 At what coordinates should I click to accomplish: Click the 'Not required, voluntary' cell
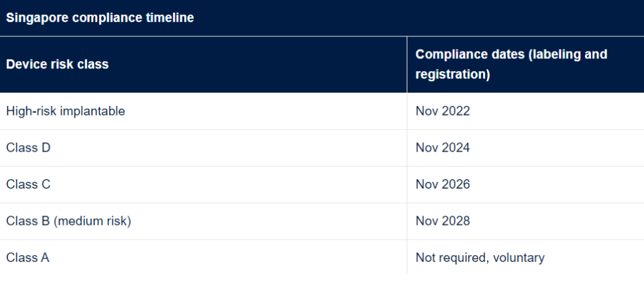click(480, 258)
